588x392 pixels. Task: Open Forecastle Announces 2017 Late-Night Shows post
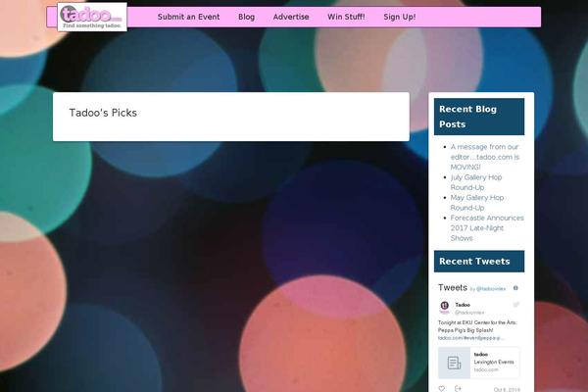487,227
